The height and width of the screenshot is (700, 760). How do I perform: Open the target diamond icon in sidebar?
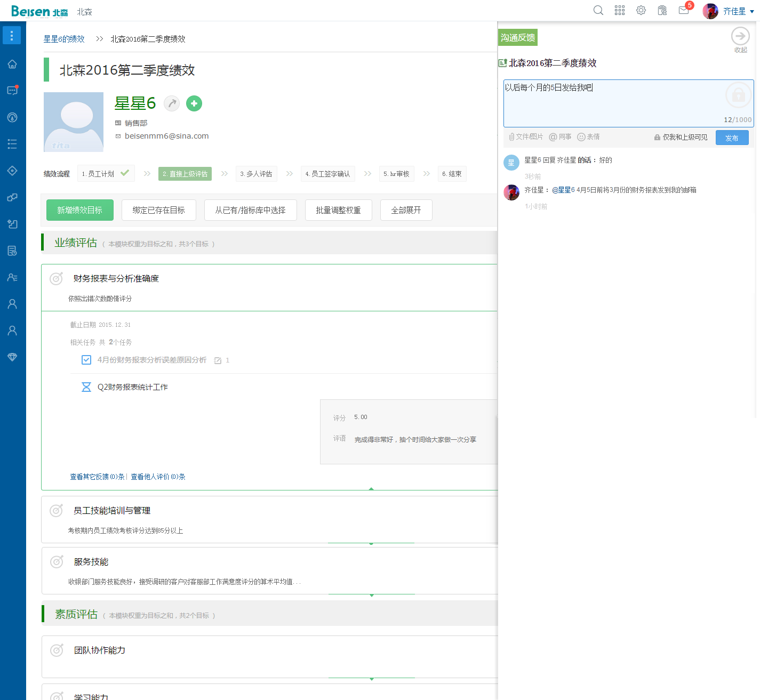pyautogui.click(x=12, y=171)
